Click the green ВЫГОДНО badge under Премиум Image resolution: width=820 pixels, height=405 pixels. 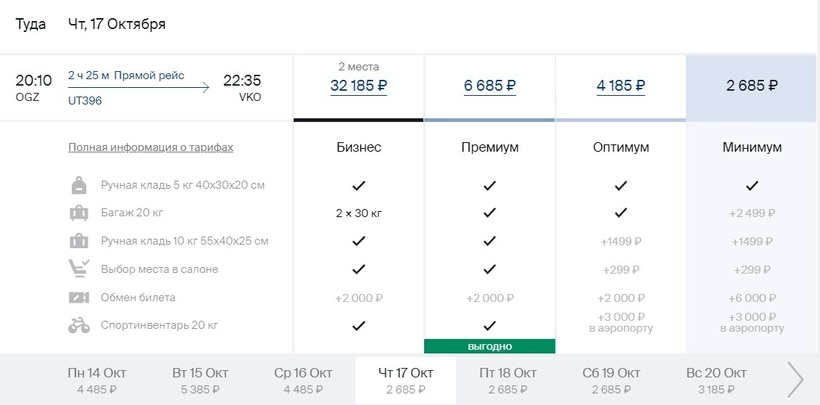489,346
